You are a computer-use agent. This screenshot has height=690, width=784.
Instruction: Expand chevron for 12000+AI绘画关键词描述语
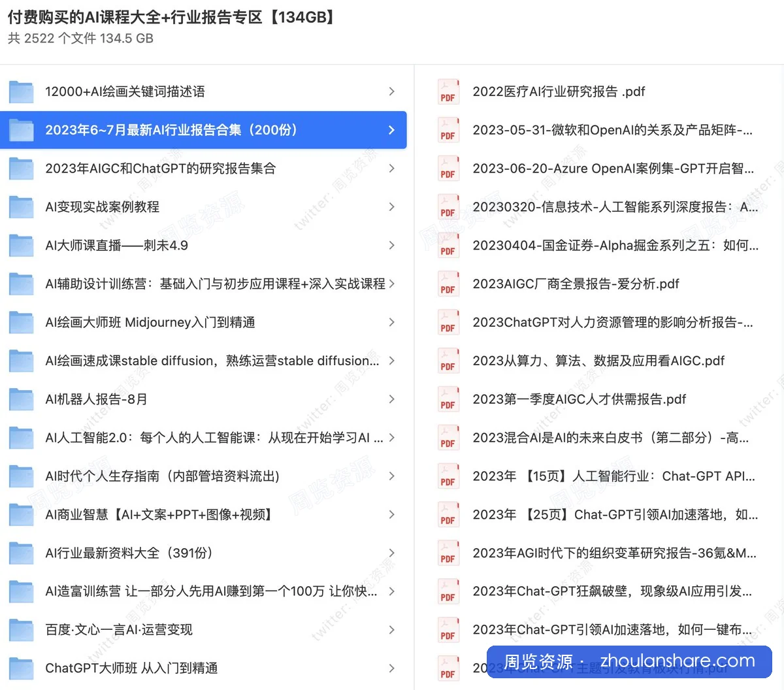click(391, 91)
